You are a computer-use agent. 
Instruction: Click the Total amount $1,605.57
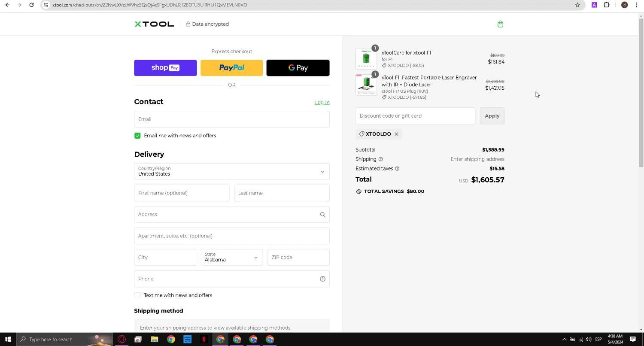pos(488,180)
